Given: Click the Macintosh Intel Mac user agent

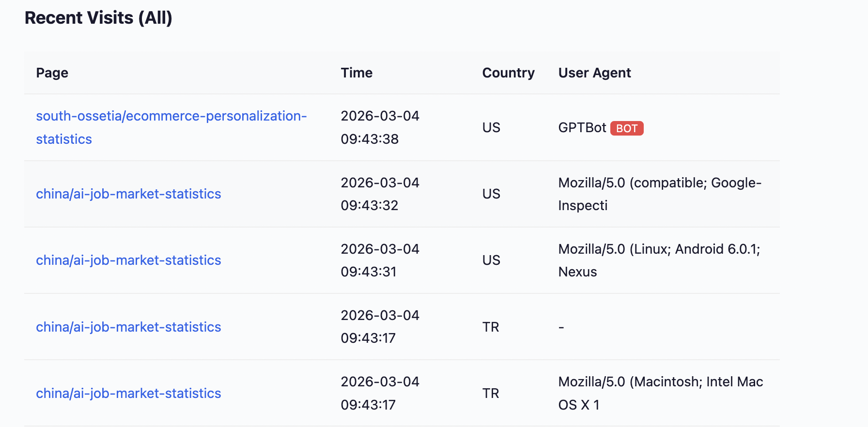Looking at the screenshot, I should pyautogui.click(x=660, y=393).
